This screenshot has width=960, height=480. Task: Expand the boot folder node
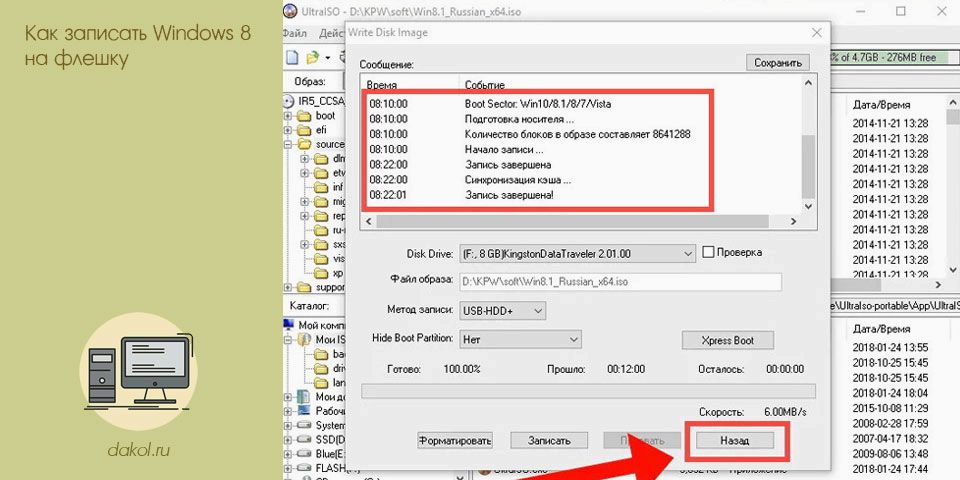[288, 116]
